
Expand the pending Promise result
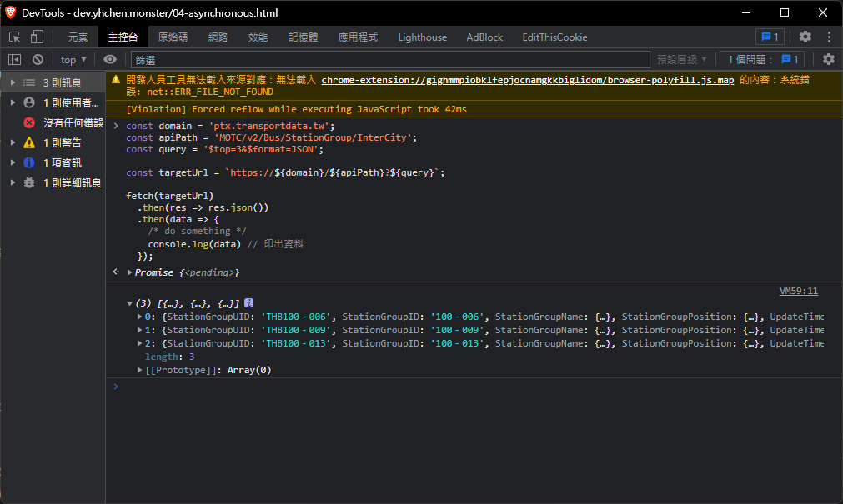129,272
